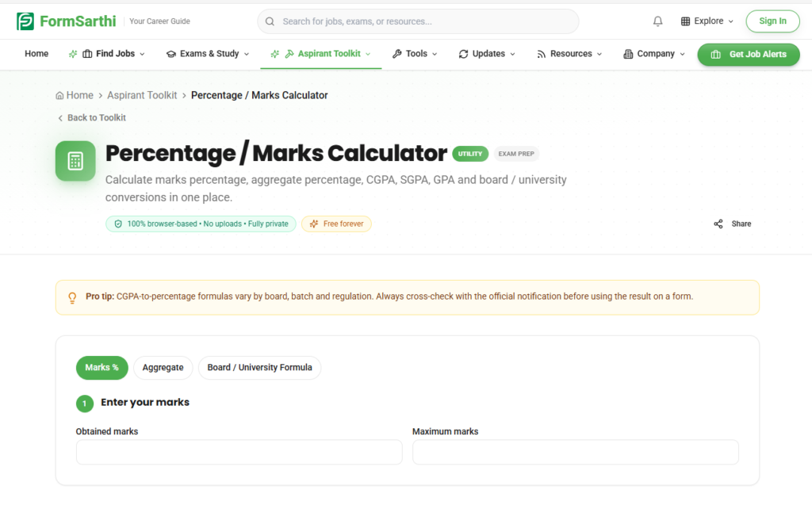
Task: Click the Tools wrench icon
Action: 397,54
